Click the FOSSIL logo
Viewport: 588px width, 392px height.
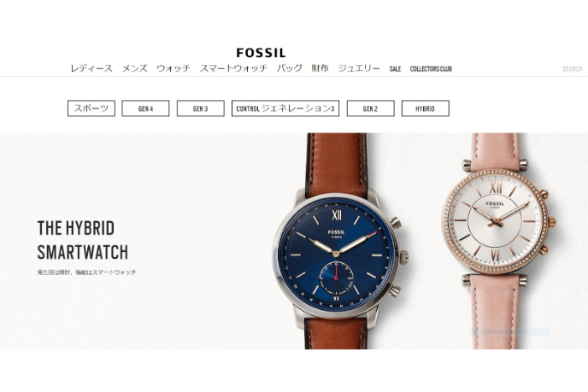(x=261, y=53)
